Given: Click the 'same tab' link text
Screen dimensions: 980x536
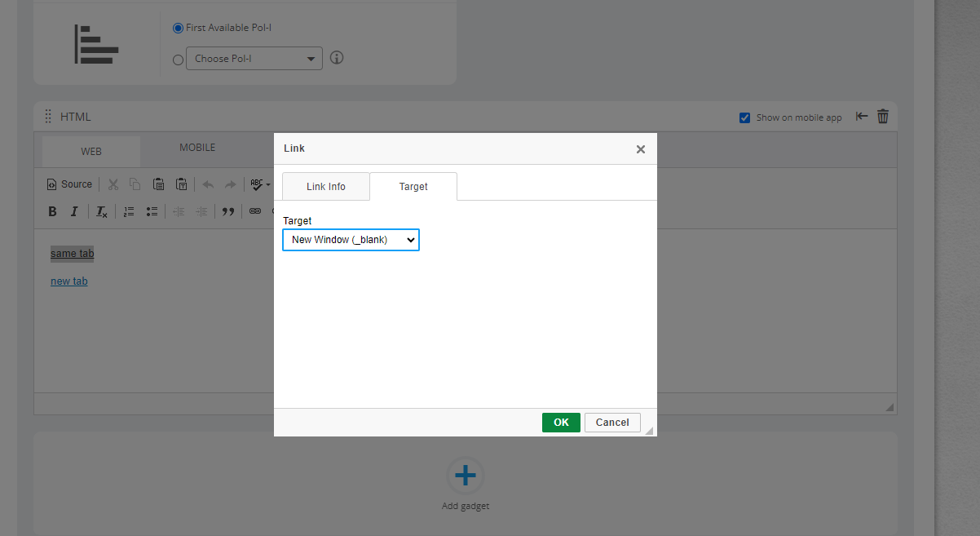Looking at the screenshot, I should [x=73, y=254].
